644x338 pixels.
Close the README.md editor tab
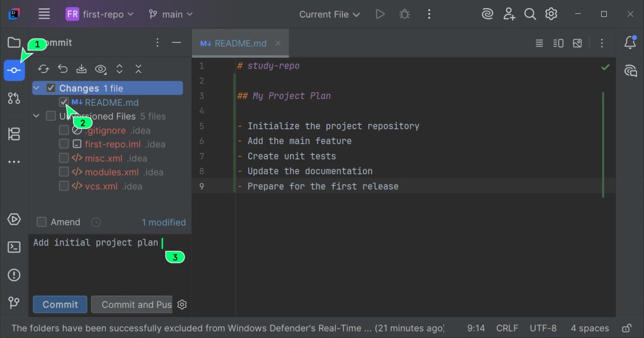(x=278, y=43)
